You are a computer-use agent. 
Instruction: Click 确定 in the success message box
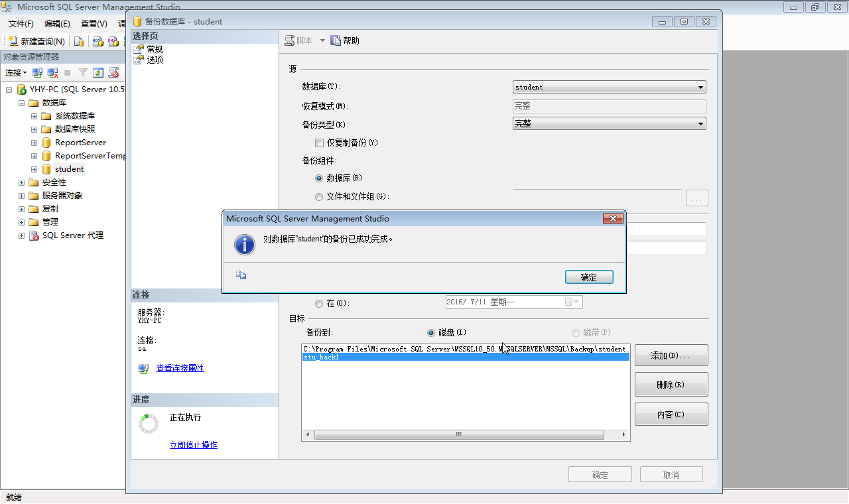[x=589, y=277]
